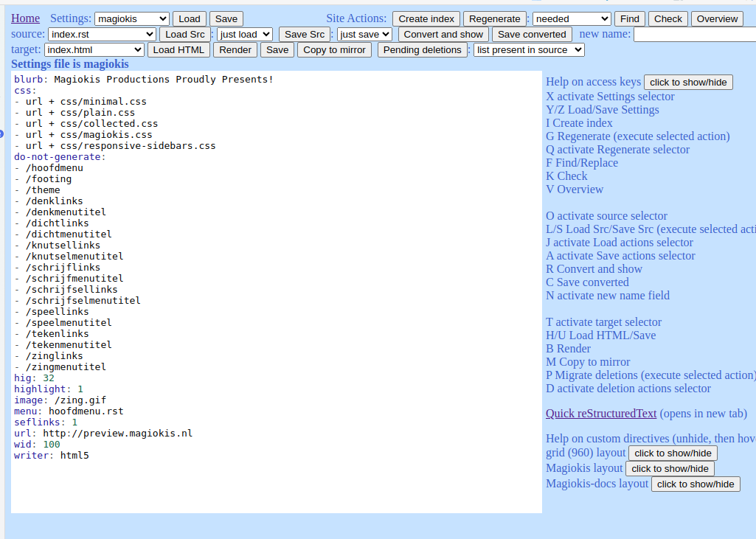Click the Save button next to Render

tap(277, 49)
